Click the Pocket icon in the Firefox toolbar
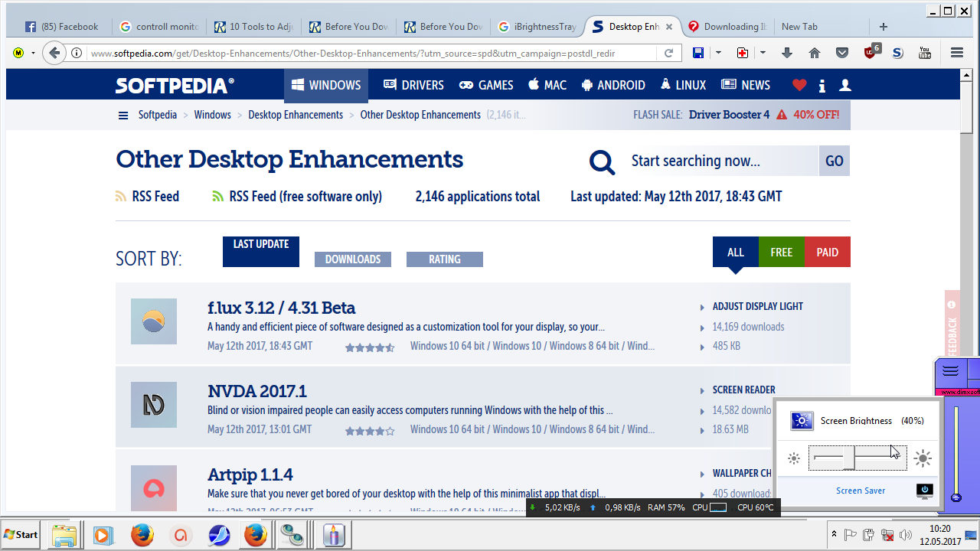This screenshot has width=980, height=551. [x=842, y=53]
